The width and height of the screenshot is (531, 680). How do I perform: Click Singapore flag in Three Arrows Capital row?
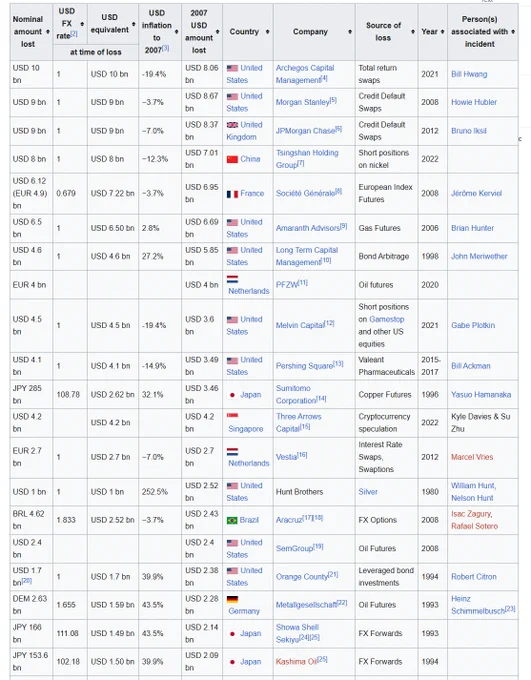232,416
